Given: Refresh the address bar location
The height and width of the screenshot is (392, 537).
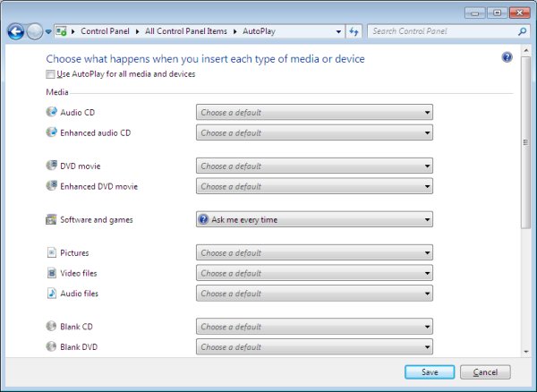Looking at the screenshot, I should 354,31.
